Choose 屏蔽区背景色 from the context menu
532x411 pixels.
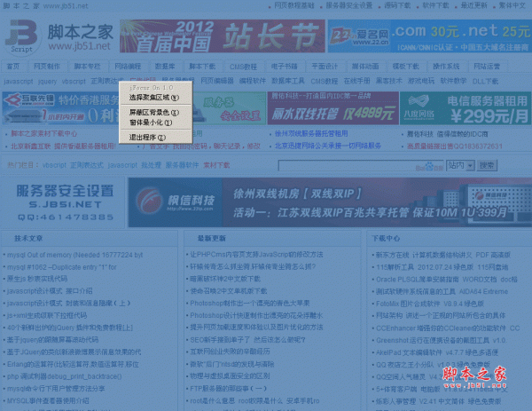(155, 113)
